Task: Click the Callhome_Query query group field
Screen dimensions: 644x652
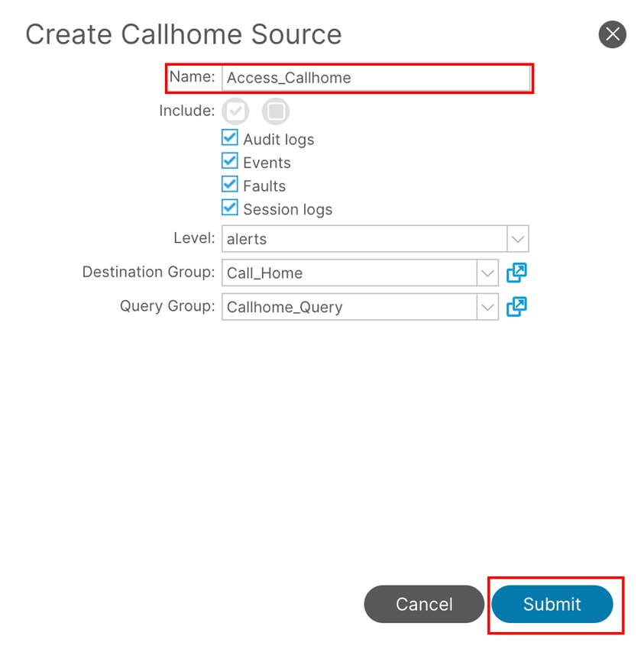Action: (349, 307)
